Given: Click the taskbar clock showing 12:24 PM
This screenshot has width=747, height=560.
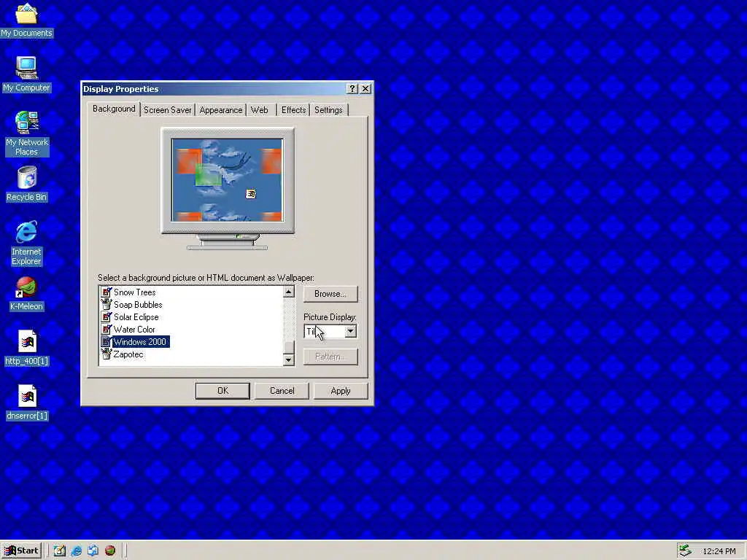Looking at the screenshot, I should [719, 551].
